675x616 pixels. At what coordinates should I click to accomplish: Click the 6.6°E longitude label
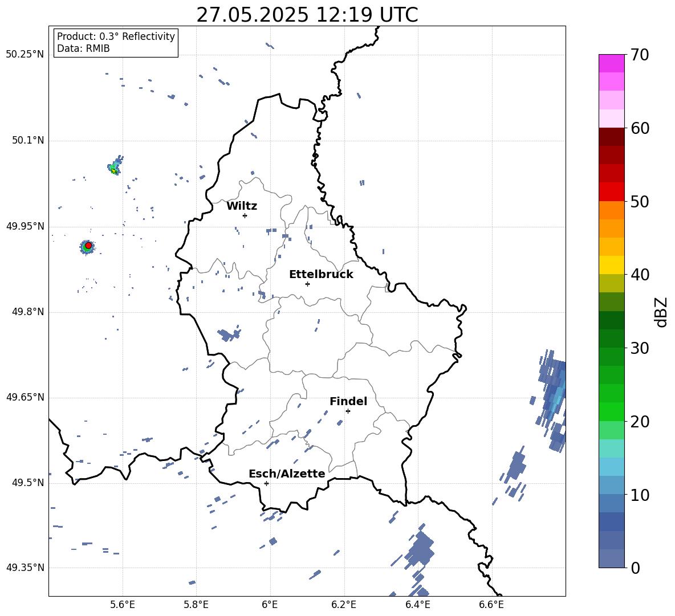(x=491, y=605)
